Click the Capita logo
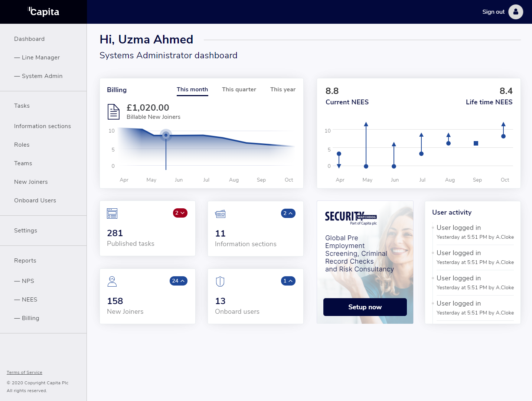 pyautogui.click(x=44, y=12)
